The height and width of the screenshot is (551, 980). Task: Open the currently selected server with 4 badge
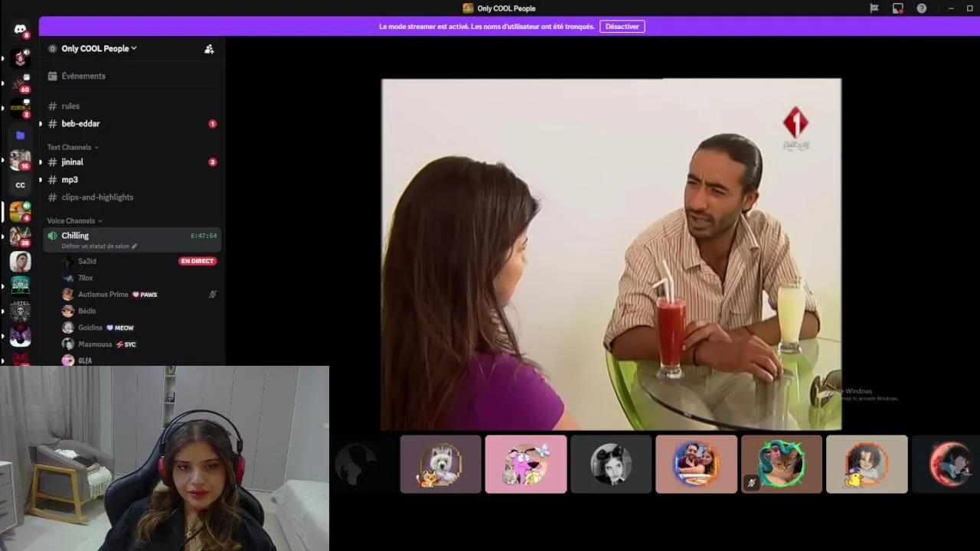click(x=20, y=211)
